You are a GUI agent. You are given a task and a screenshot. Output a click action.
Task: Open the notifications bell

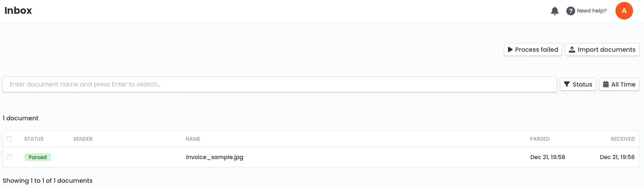[x=555, y=11]
